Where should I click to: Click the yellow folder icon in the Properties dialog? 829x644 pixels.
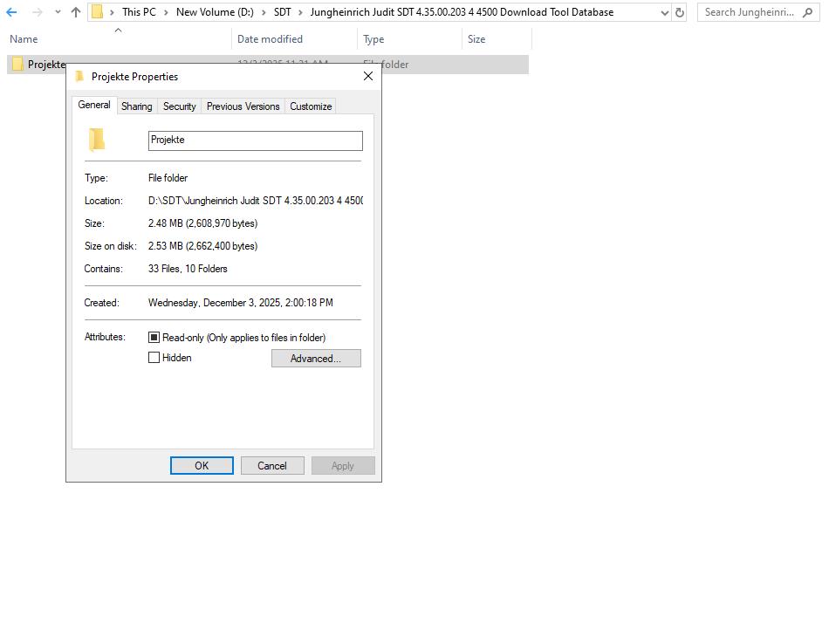(98, 140)
